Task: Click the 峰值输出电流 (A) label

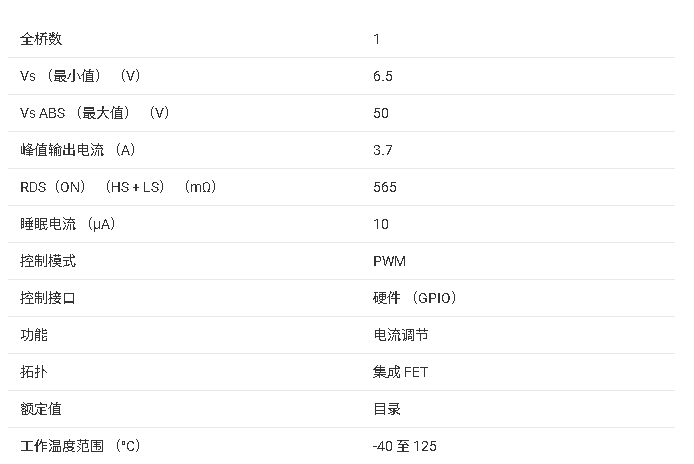Action: click(x=77, y=150)
